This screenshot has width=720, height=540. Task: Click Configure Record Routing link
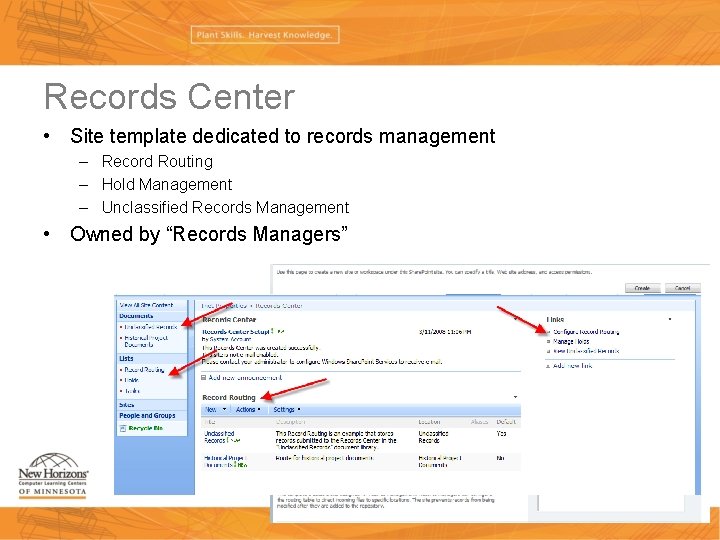pyautogui.click(x=586, y=332)
